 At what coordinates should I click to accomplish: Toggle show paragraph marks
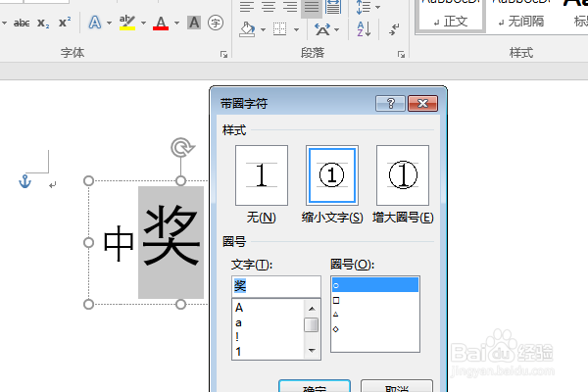coord(394,28)
